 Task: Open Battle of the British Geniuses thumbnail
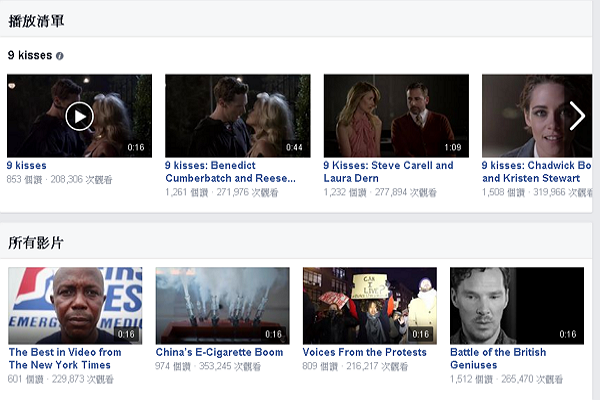[x=516, y=305]
